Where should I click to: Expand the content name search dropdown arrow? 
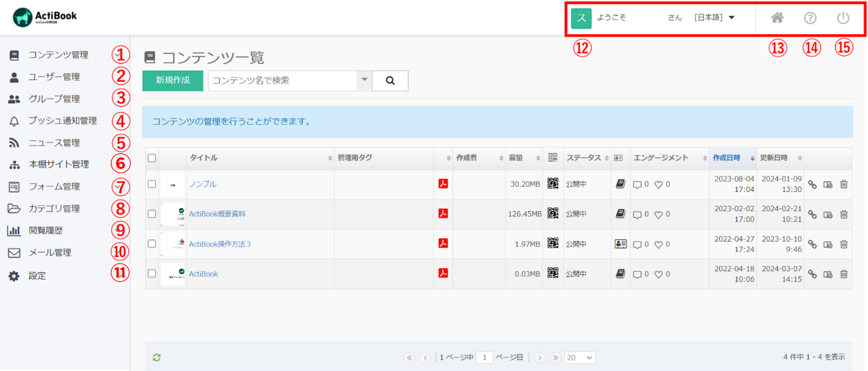pyautogui.click(x=364, y=81)
